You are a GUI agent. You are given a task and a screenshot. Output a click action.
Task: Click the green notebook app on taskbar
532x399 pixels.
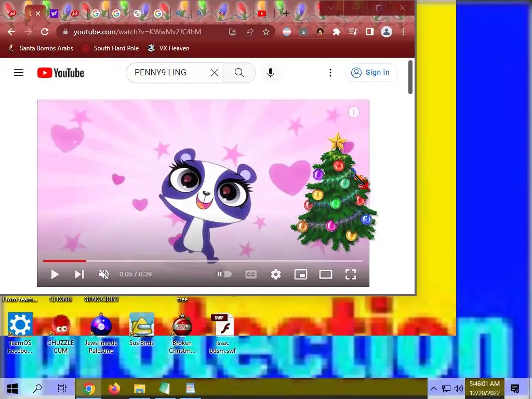(165, 389)
